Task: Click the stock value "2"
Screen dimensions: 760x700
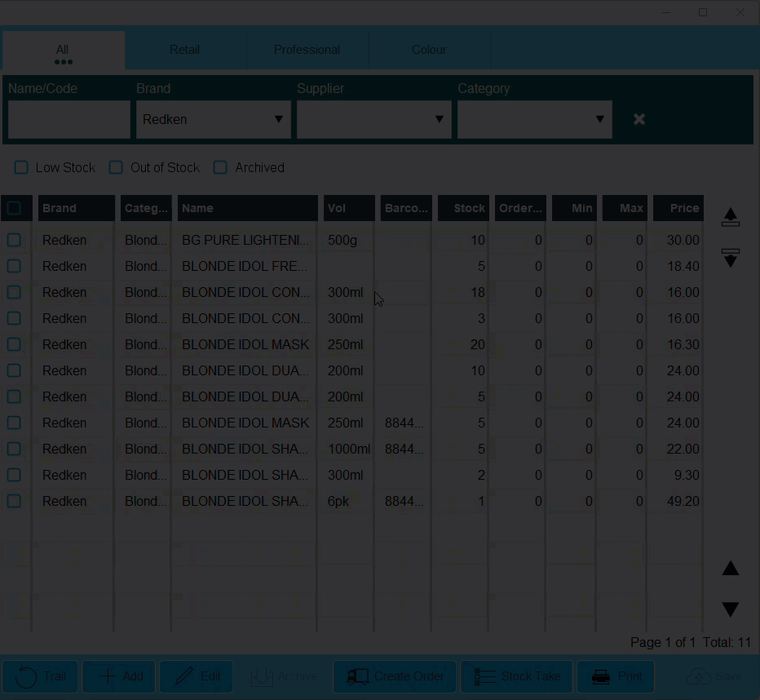Action: click(481, 475)
